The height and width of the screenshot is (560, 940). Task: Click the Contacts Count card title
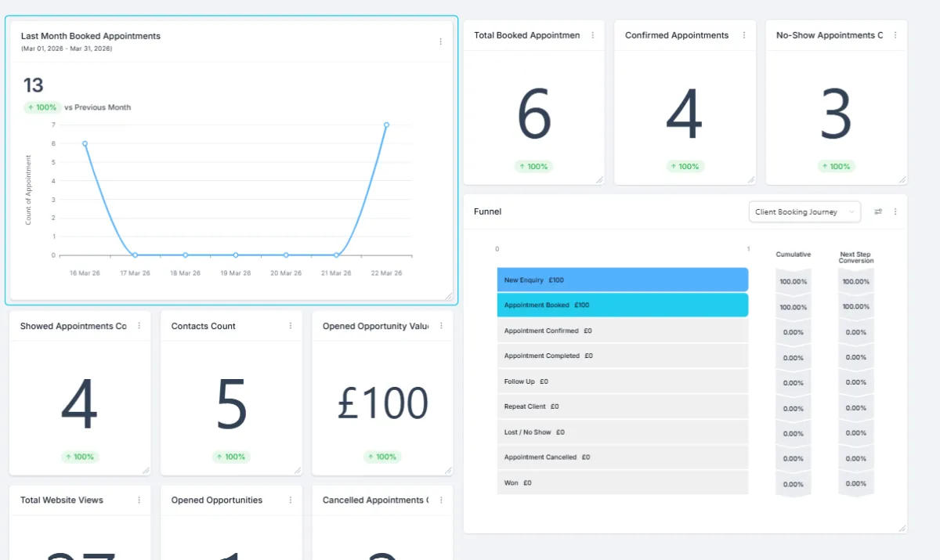(x=204, y=326)
